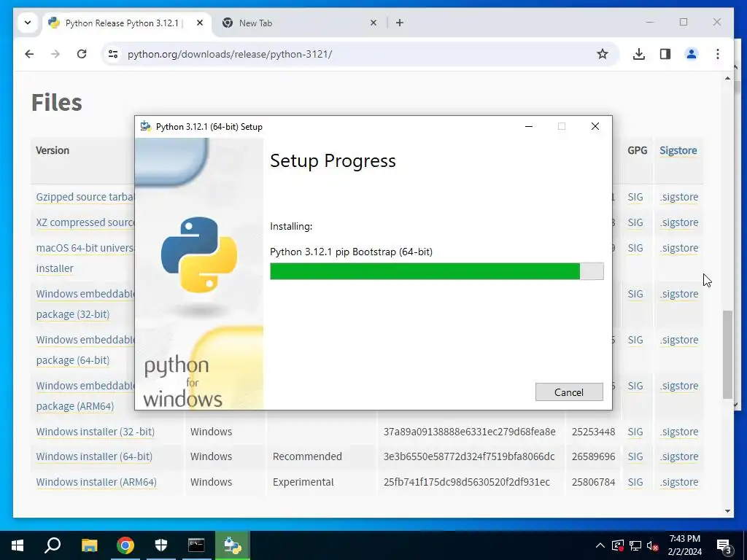Close the Python 3.12.1 Setup dialog
Screen dimensions: 747x560
(595, 126)
